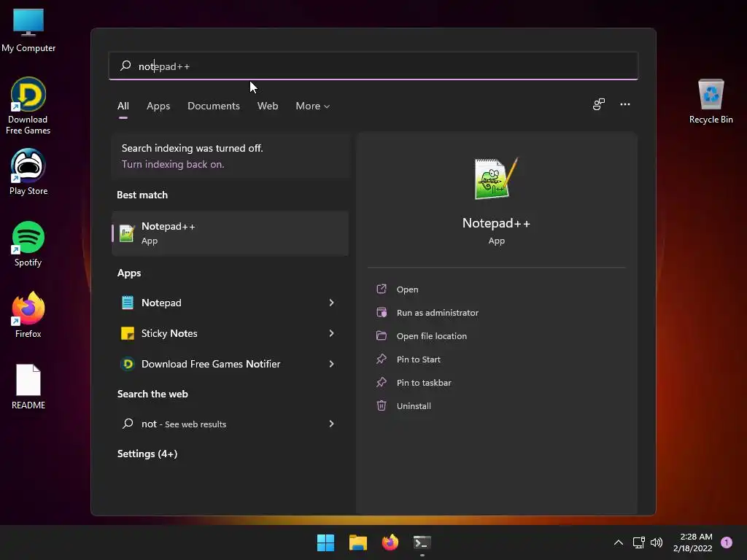Select README file on desktop
Image resolution: width=747 pixels, height=560 pixels.
tap(28, 386)
